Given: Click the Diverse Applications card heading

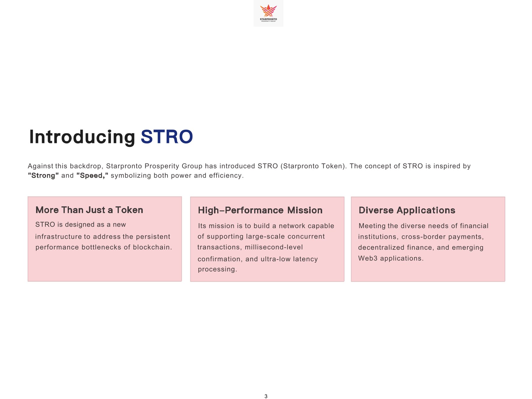Looking at the screenshot, I should 407,210.
